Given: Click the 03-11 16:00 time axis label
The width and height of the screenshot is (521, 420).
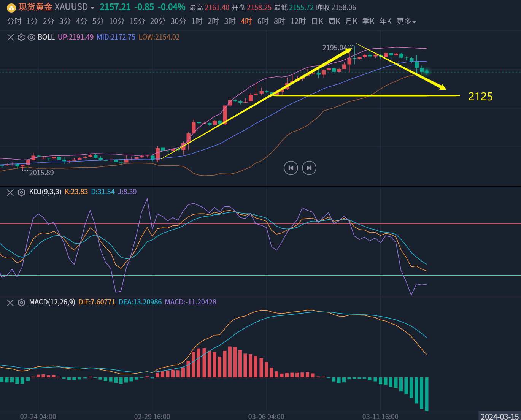Looking at the screenshot, I should [380, 417].
